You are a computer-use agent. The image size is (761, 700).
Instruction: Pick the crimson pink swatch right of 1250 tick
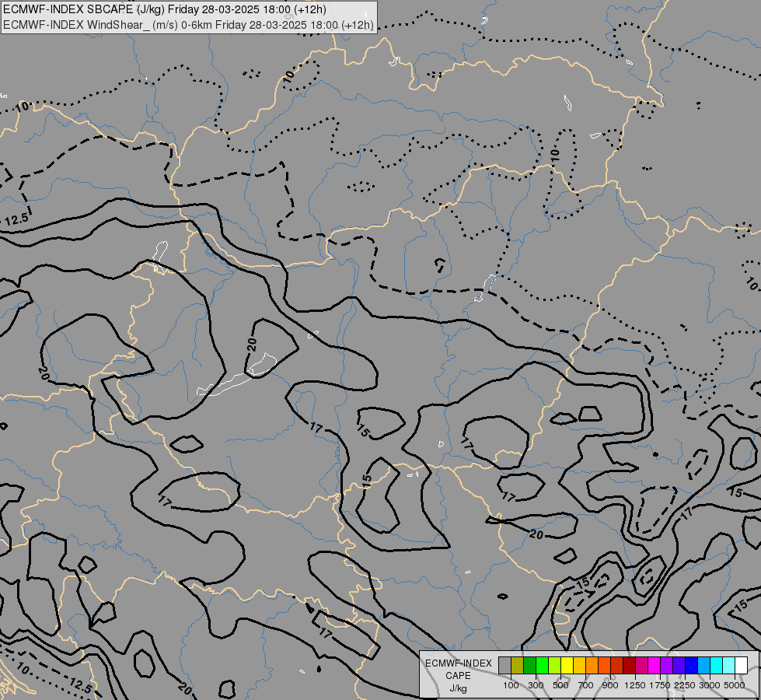pyautogui.click(x=641, y=666)
